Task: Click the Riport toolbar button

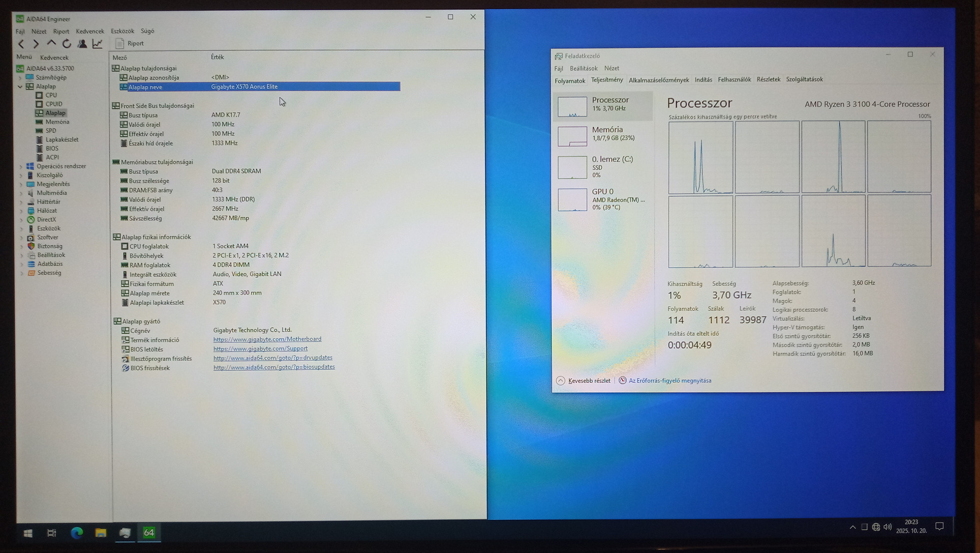Action: 130,44
